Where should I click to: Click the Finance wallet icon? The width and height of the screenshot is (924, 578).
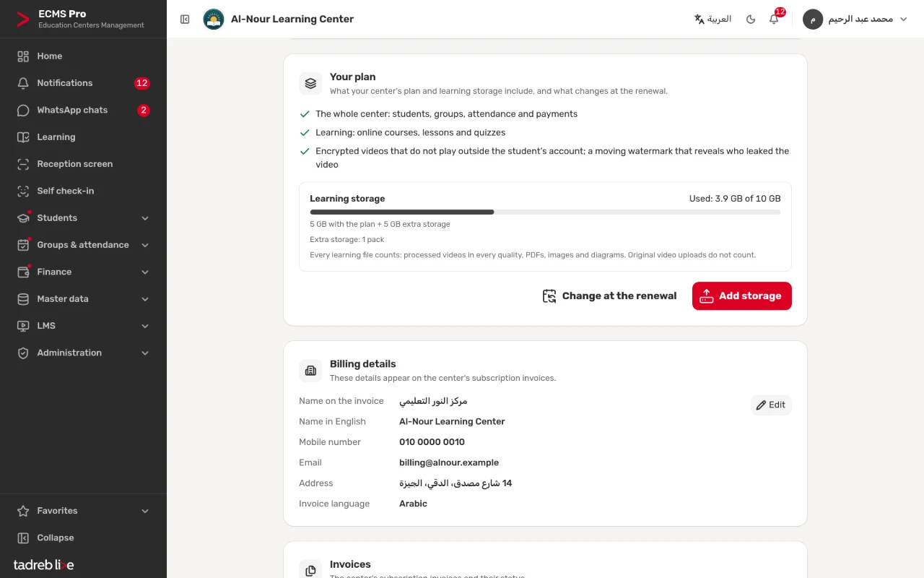click(23, 272)
